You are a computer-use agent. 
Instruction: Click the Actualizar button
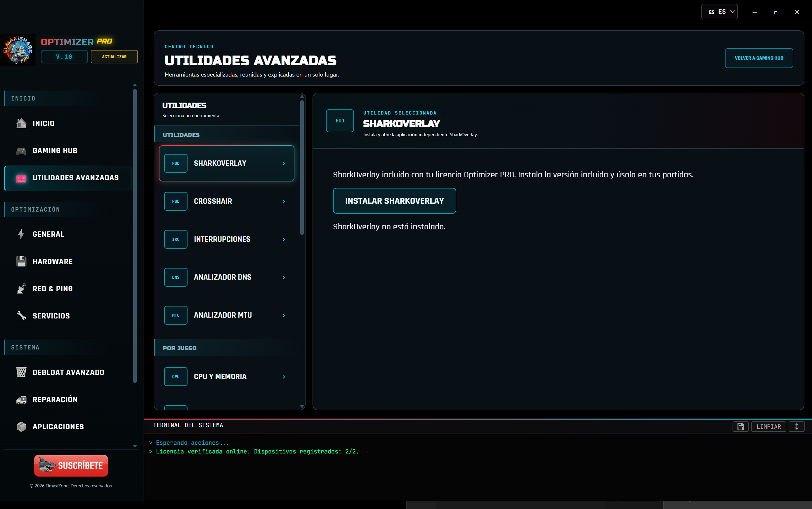pos(114,57)
